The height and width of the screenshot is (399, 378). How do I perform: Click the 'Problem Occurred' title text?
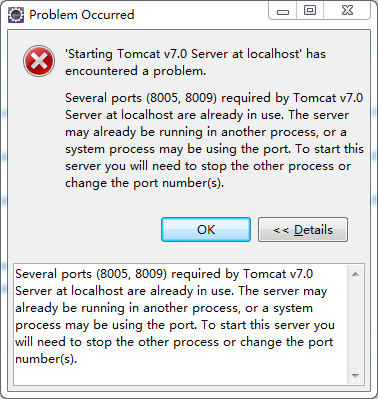tap(82, 15)
